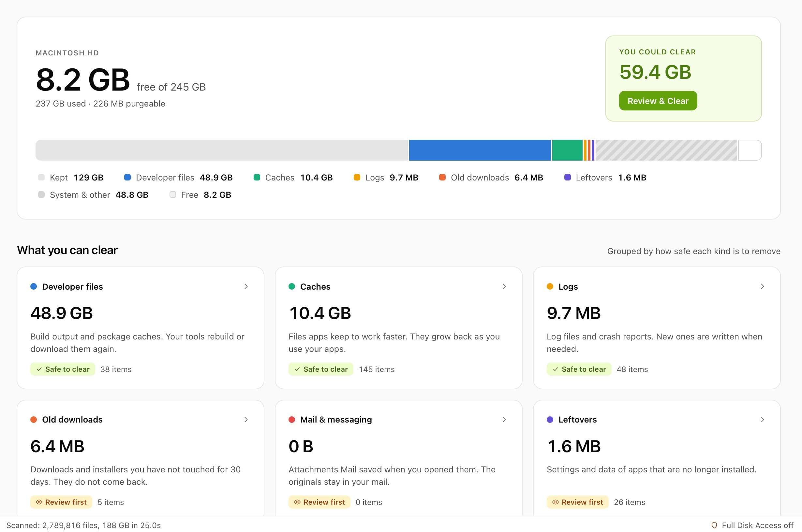Click the Leftovers legend purple swatch

click(x=567, y=177)
